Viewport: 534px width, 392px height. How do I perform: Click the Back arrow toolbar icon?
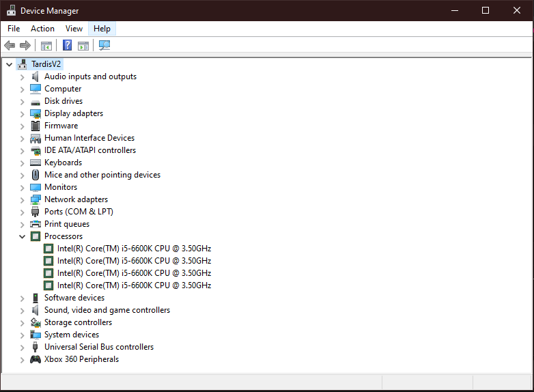coord(10,45)
